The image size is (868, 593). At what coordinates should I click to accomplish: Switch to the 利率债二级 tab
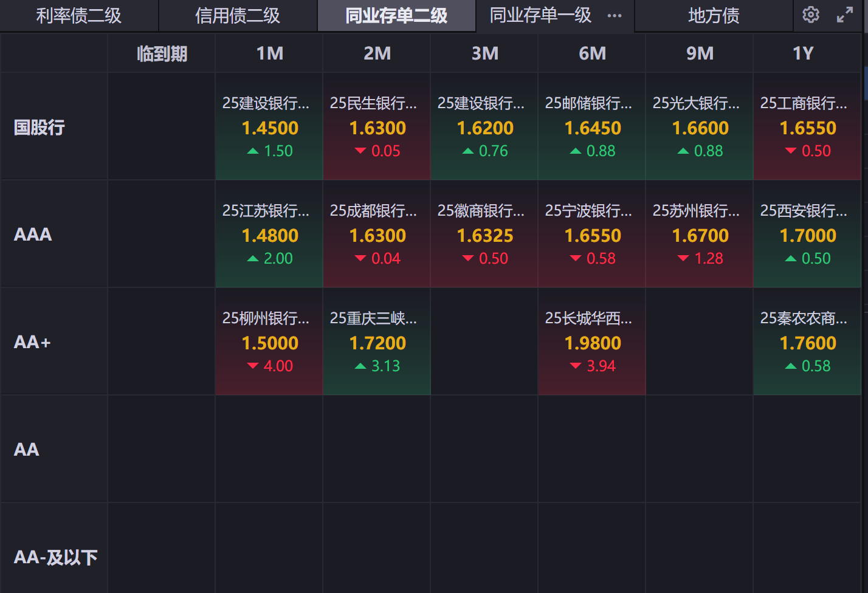tap(79, 16)
